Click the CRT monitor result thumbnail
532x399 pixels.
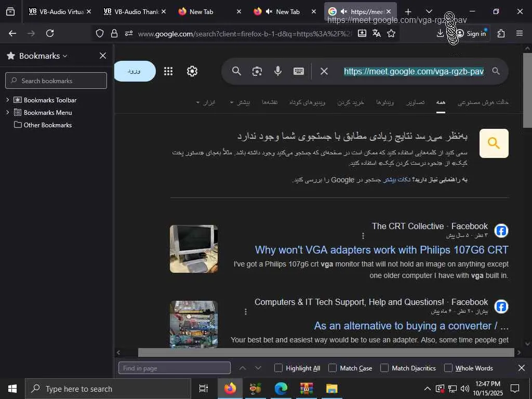click(x=194, y=249)
